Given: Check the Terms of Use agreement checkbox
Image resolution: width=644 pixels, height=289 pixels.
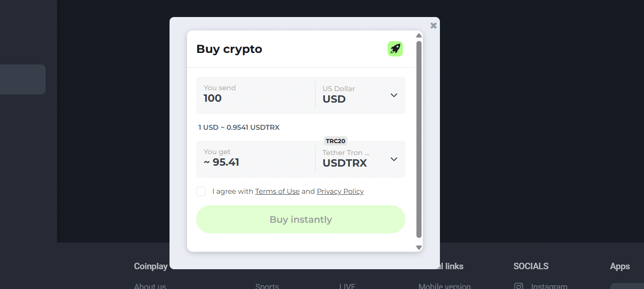Looking at the screenshot, I should (x=201, y=191).
